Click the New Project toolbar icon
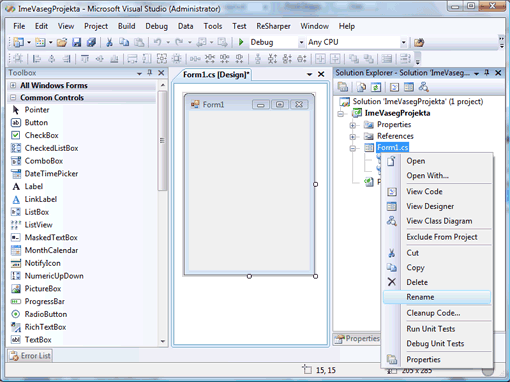The image size is (510, 382). tap(19, 42)
